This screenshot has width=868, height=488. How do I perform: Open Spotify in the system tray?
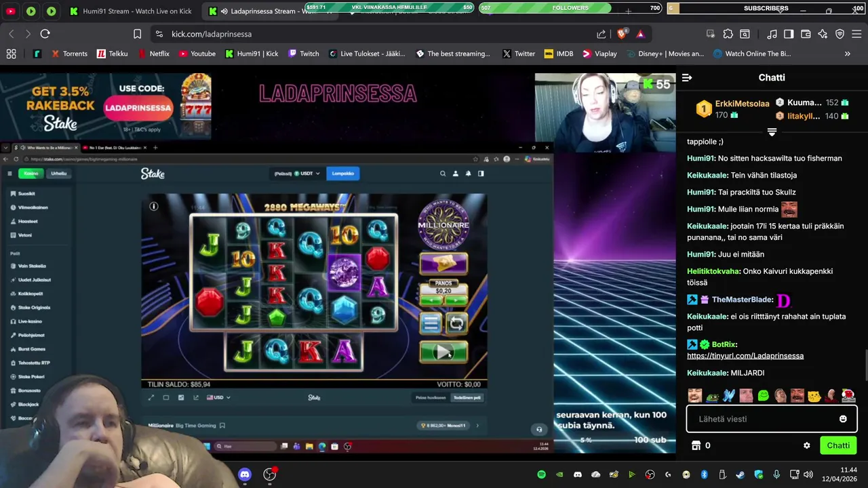pyautogui.click(x=541, y=474)
